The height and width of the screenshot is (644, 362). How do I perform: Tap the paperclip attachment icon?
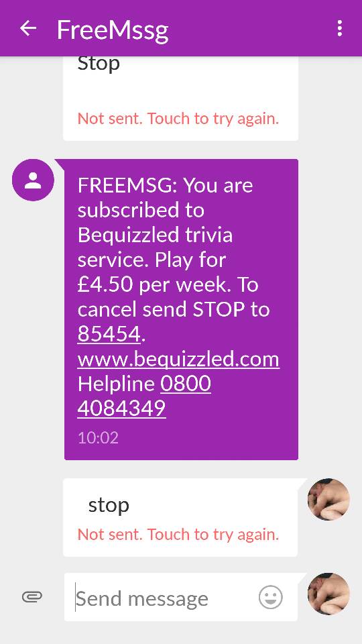pyautogui.click(x=32, y=597)
